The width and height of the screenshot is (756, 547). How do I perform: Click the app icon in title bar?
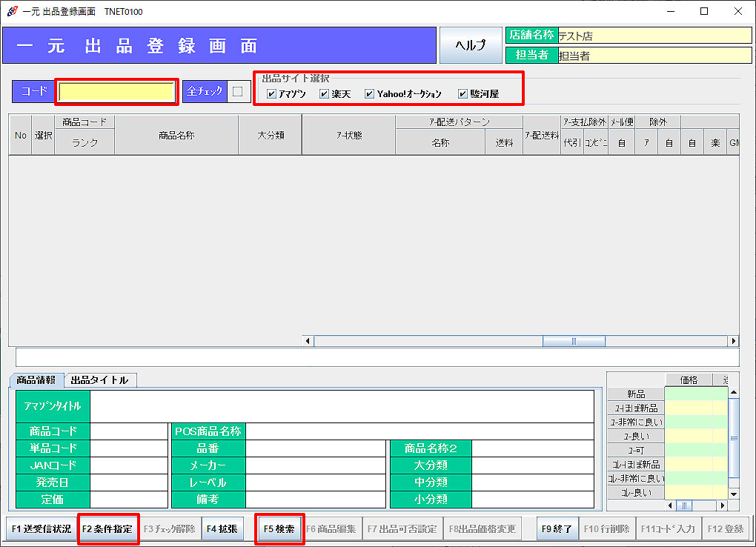coord(11,11)
